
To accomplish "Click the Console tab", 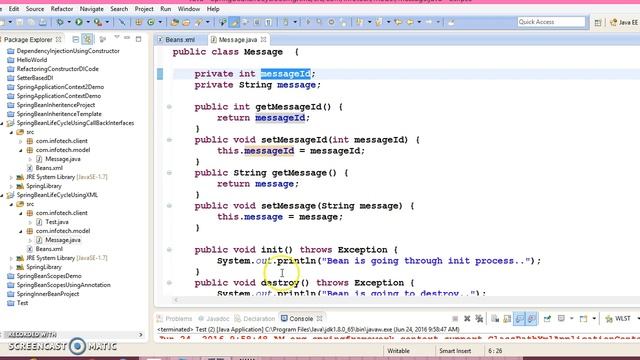I will (301, 318).
